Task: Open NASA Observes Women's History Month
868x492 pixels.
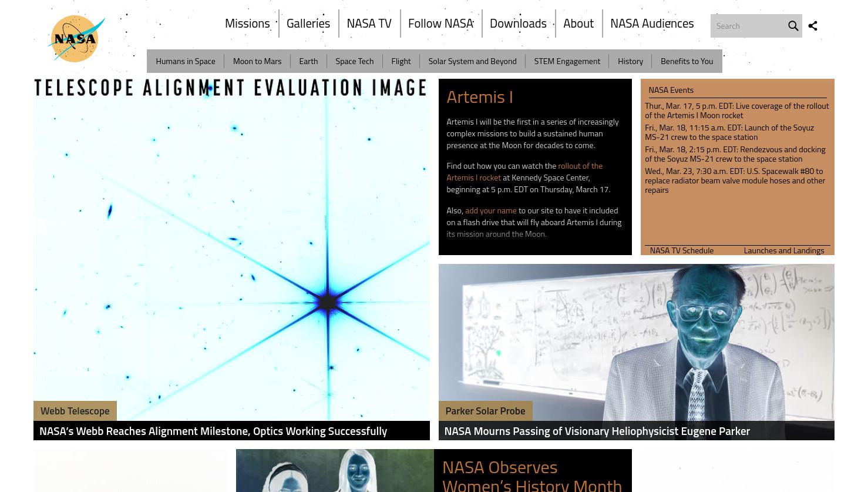Action: (x=532, y=475)
